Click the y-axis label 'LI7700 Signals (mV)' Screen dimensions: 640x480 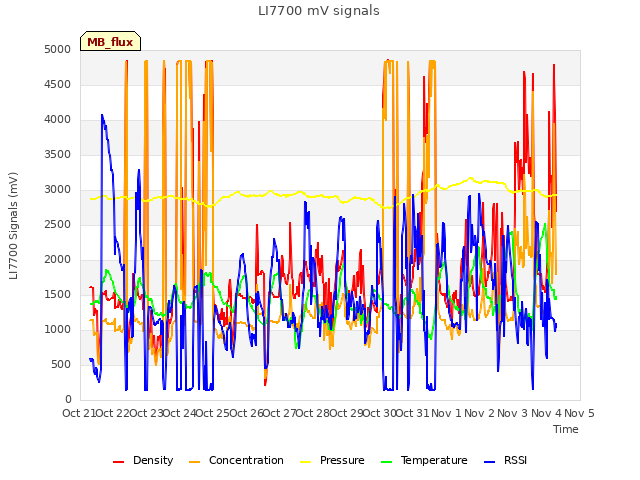click(x=13, y=226)
